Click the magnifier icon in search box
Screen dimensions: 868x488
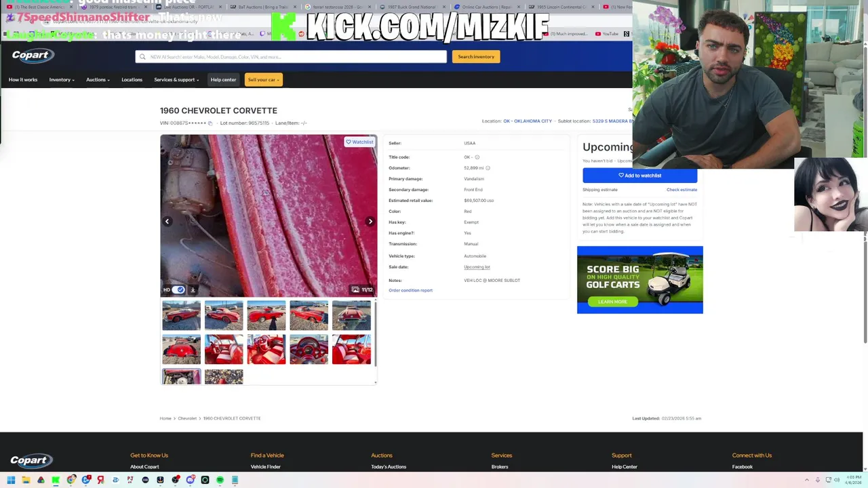tap(142, 57)
